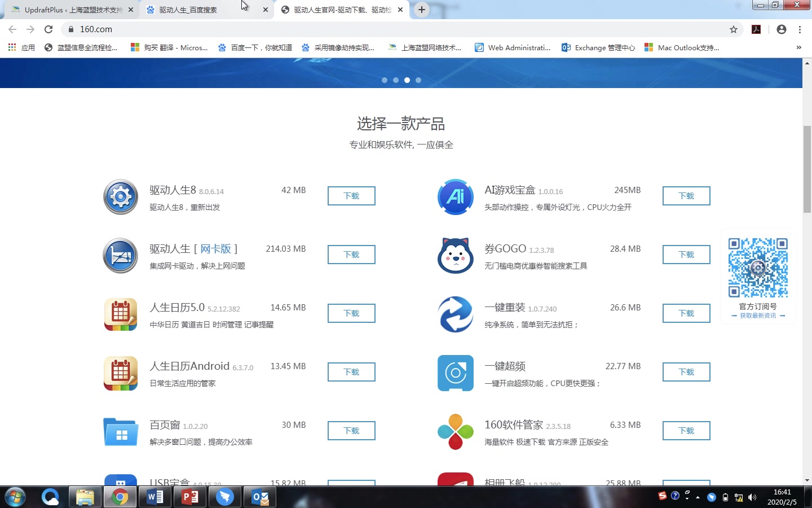This screenshot has height=508, width=812.
Task: Show hidden tray icons arrow
Action: click(x=698, y=497)
